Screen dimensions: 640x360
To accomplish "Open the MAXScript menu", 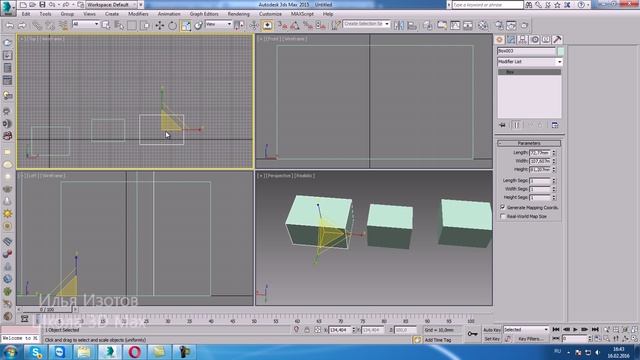I will (x=302, y=14).
